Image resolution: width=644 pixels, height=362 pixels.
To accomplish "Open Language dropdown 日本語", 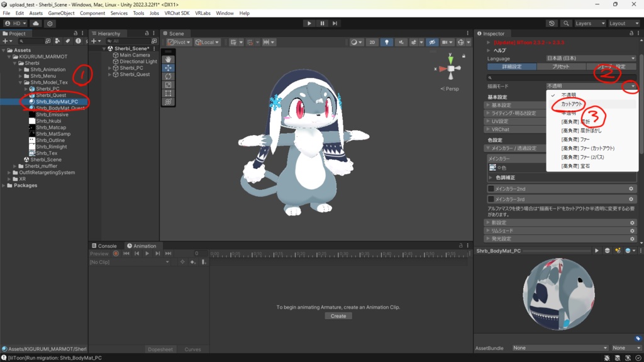I will [591, 58].
